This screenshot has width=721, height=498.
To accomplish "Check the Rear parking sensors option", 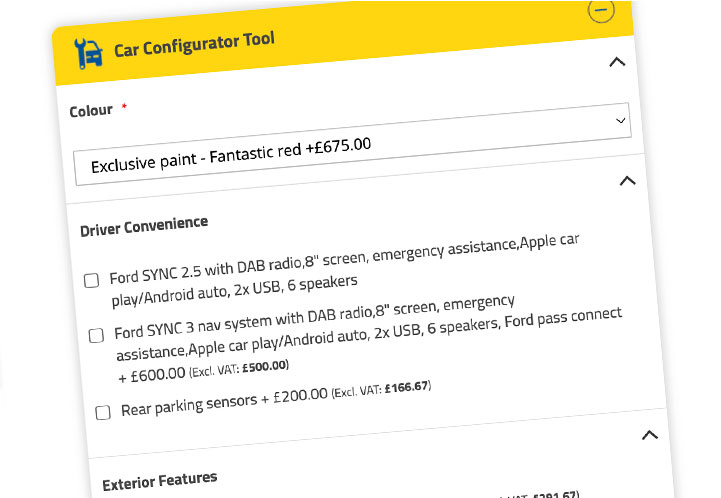I will (x=102, y=412).
